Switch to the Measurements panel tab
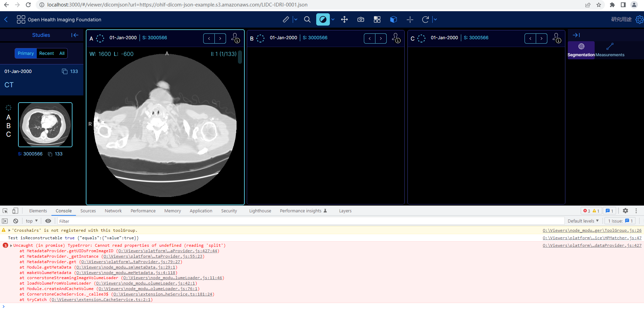644x319 pixels. click(610, 50)
